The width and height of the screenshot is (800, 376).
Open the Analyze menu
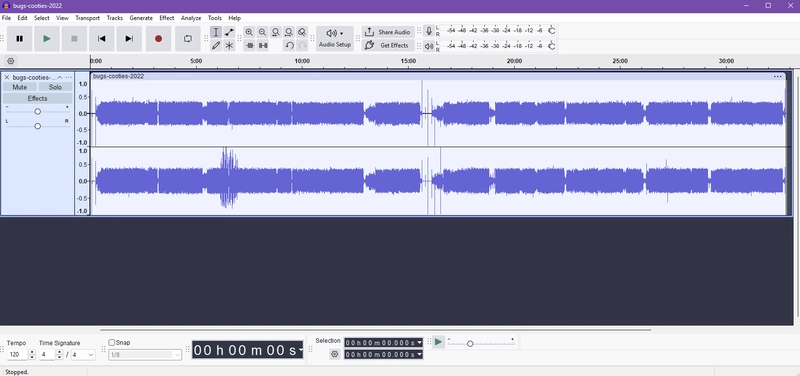click(x=191, y=18)
